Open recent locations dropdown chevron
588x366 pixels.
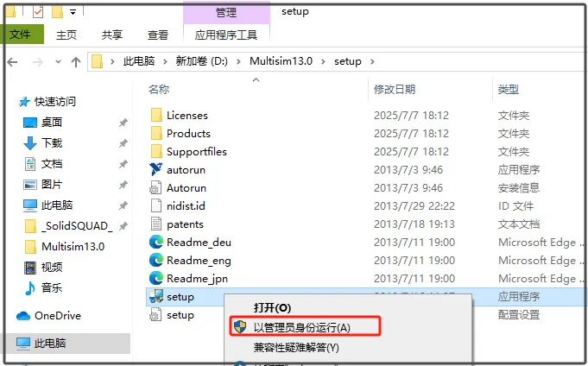click(x=58, y=61)
